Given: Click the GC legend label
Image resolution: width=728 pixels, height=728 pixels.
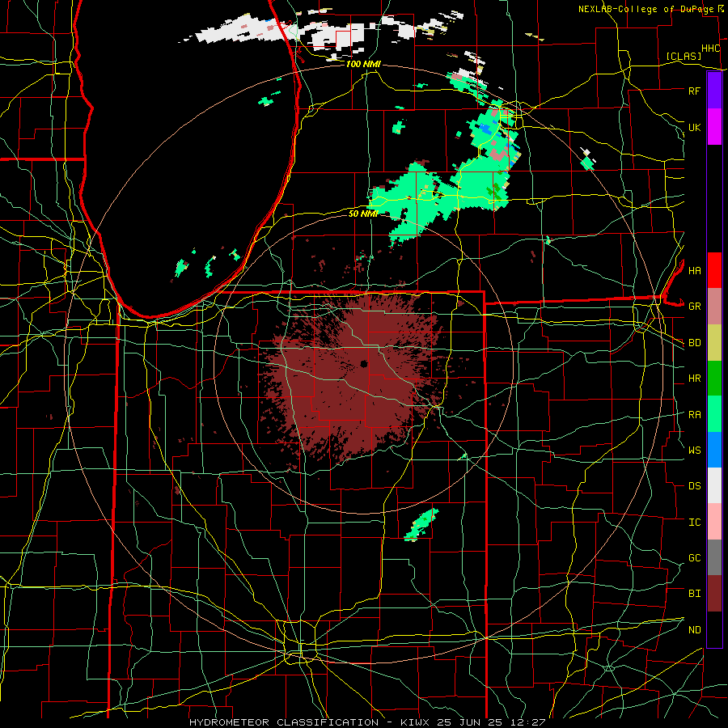Looking at the screenshot, I should coord(694,558).
